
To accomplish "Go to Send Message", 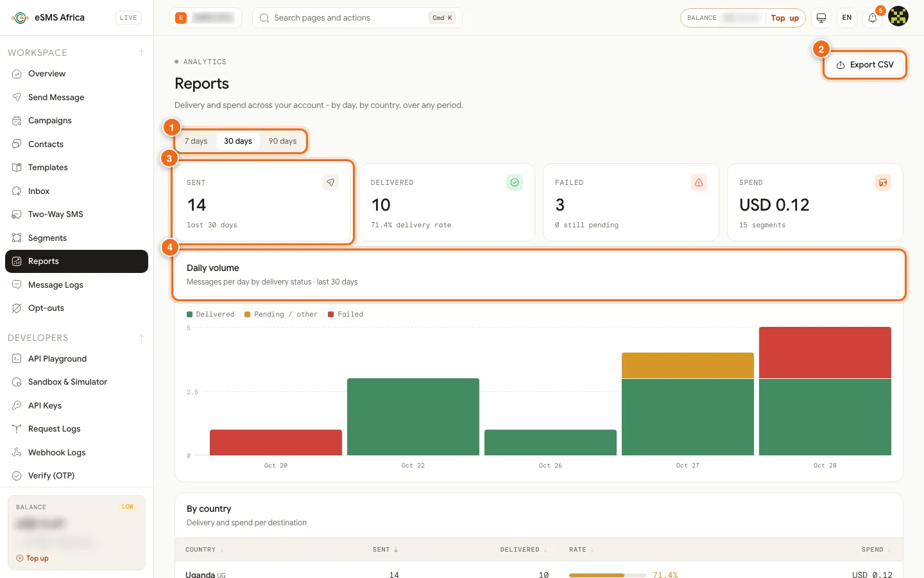I will [76, 98].
